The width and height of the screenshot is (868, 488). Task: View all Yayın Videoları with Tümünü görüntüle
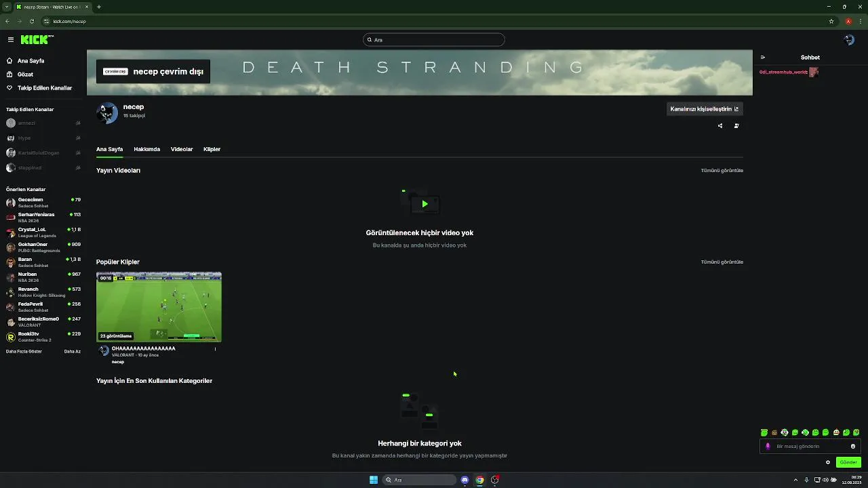722,170
